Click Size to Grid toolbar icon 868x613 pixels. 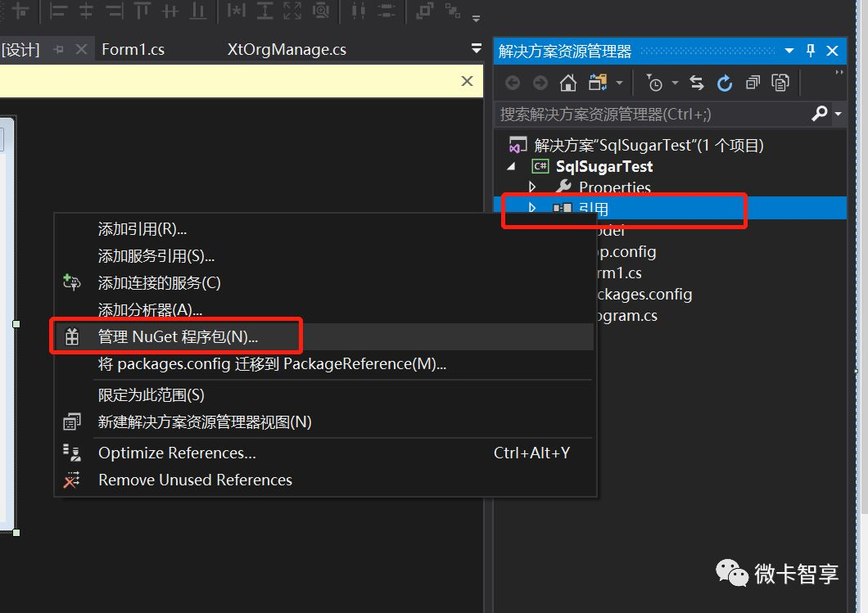point(320,11)
